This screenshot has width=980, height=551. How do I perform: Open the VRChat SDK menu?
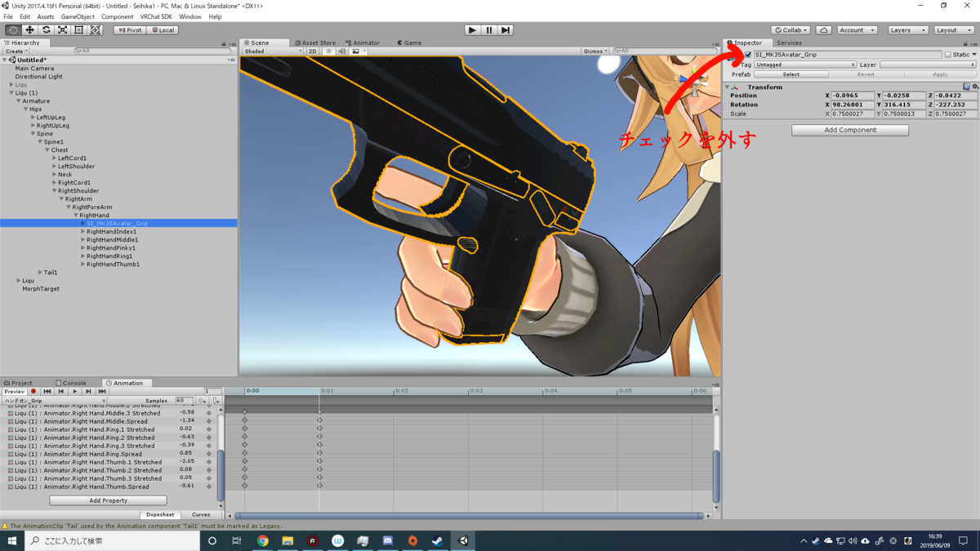(x=156, y=16)
